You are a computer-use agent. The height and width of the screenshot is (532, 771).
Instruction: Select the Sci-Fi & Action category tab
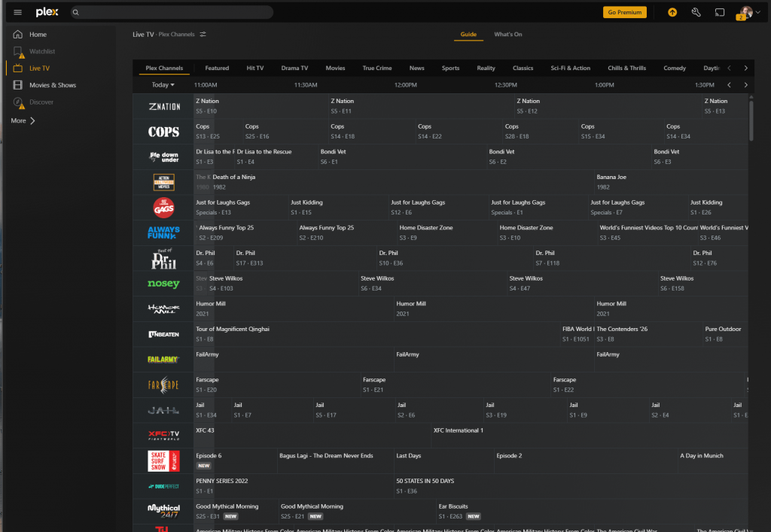pos(571,68)
